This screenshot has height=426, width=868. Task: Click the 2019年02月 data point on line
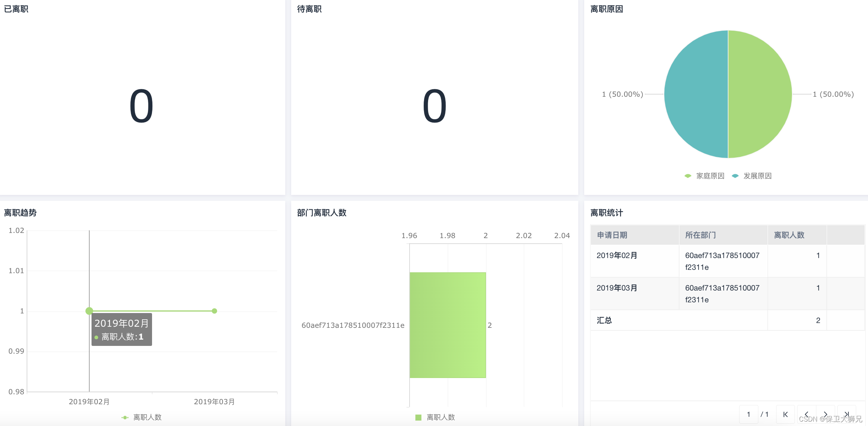(89, 311)
